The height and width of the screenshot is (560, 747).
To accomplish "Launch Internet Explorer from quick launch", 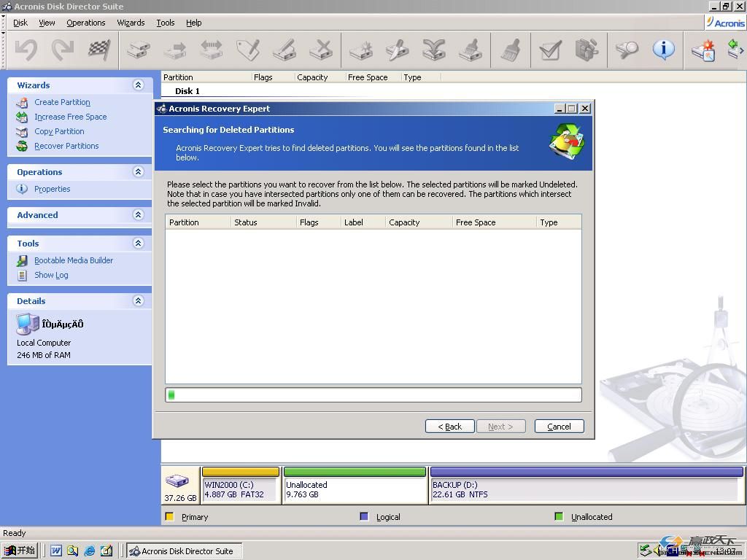I will [89, 551].
